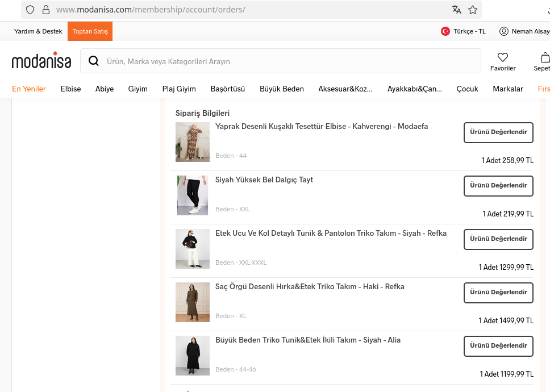
Task: Focus the product search input field
Action: pos(281,61)
